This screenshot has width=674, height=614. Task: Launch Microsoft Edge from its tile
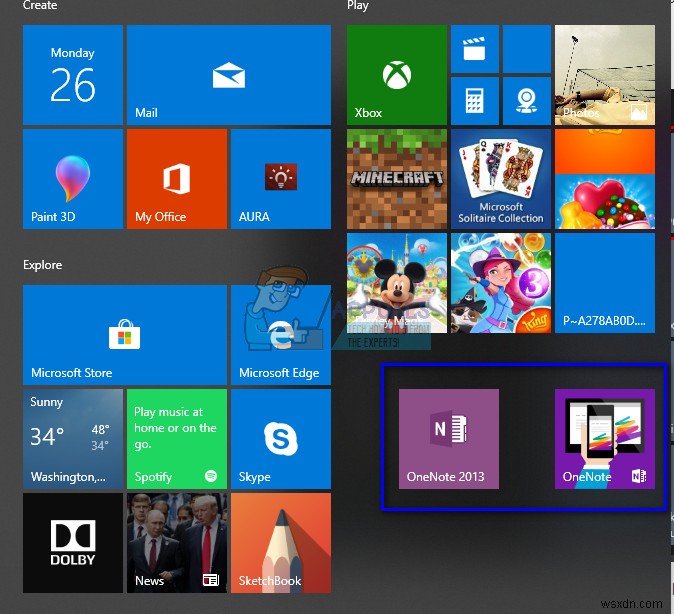pyautogui.click(x=281, y=335)
